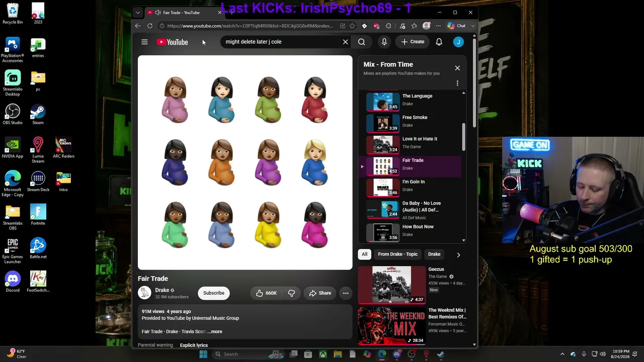
Task: Click the Fair Trade album art player
Action: 245,162
